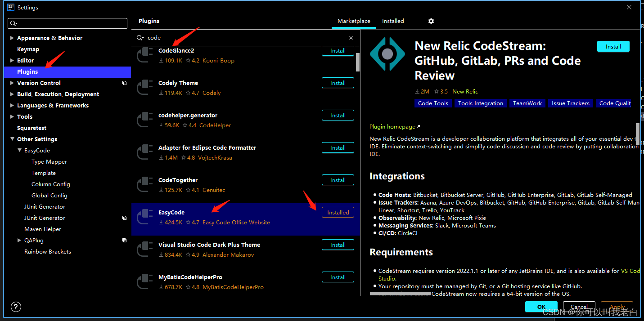Confirm settings with the OK button
The width and height of the screenshot is (644, 321).
tap(541, 307)
